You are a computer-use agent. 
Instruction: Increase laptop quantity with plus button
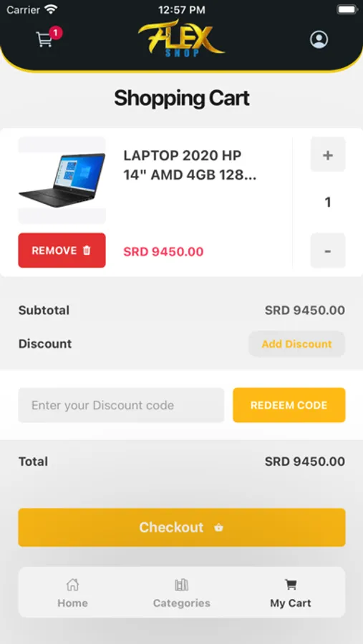coord(328,155)
